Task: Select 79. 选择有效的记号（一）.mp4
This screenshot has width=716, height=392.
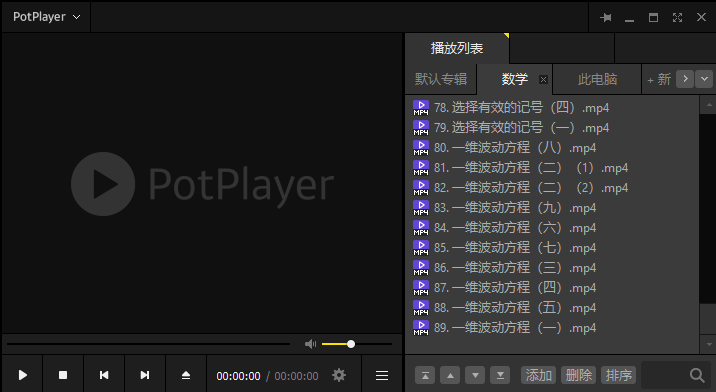Action: click(552, 128)
